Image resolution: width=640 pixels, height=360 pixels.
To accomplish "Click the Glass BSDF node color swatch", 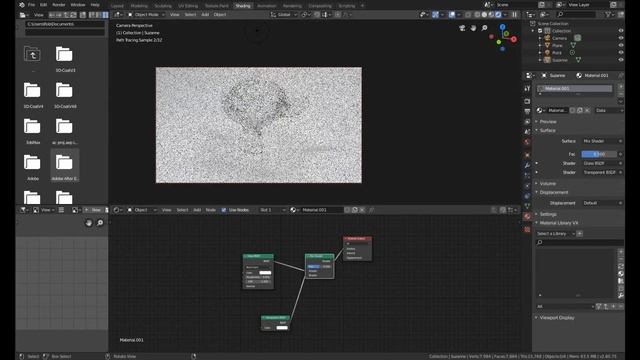I will (265, 273).
